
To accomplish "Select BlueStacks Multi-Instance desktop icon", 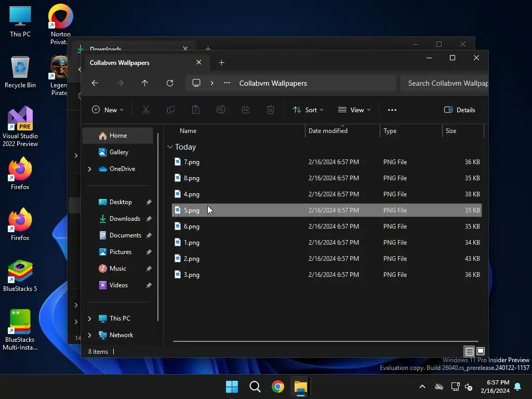I will (x=20, y=330).
